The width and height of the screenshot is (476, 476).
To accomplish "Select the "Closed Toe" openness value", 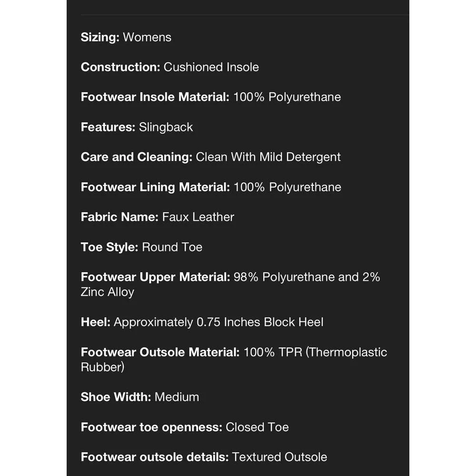I will pos(257,427).
